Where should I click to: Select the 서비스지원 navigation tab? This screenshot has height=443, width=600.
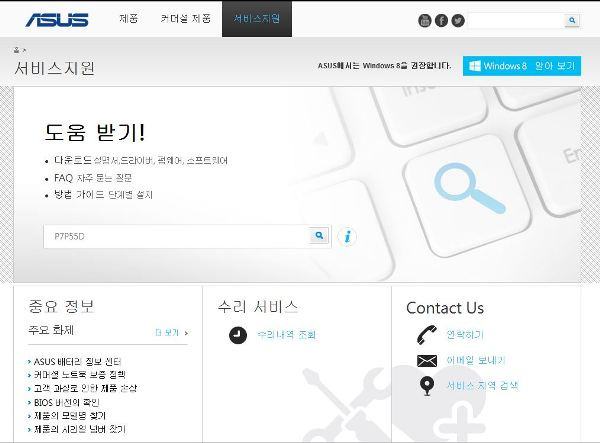coord(257,19)
